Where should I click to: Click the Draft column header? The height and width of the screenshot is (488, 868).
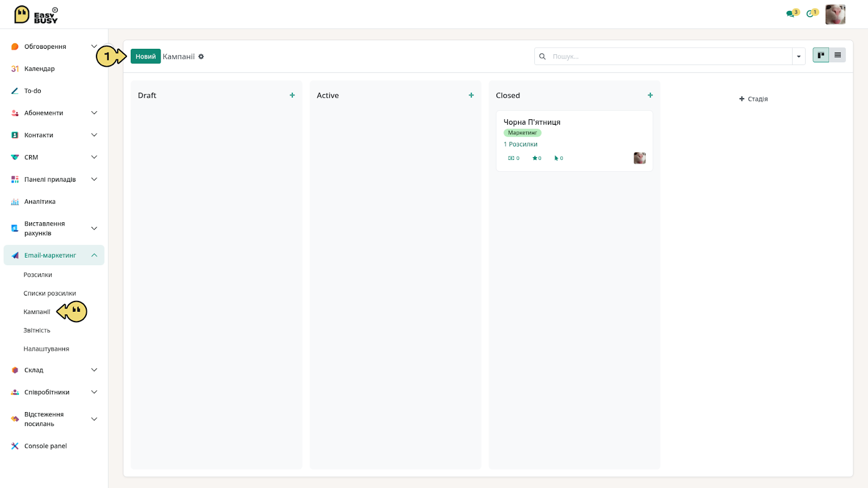tap(147, 95)
